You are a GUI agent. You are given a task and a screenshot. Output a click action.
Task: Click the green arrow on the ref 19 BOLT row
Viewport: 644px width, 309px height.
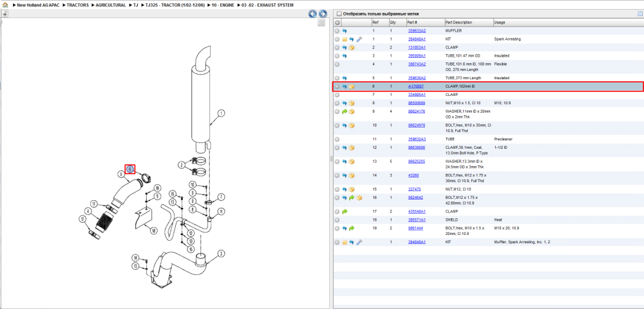click(352, 228)
